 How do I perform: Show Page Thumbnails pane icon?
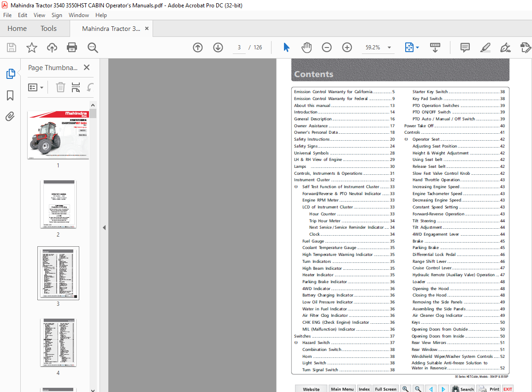coord(11,74)
